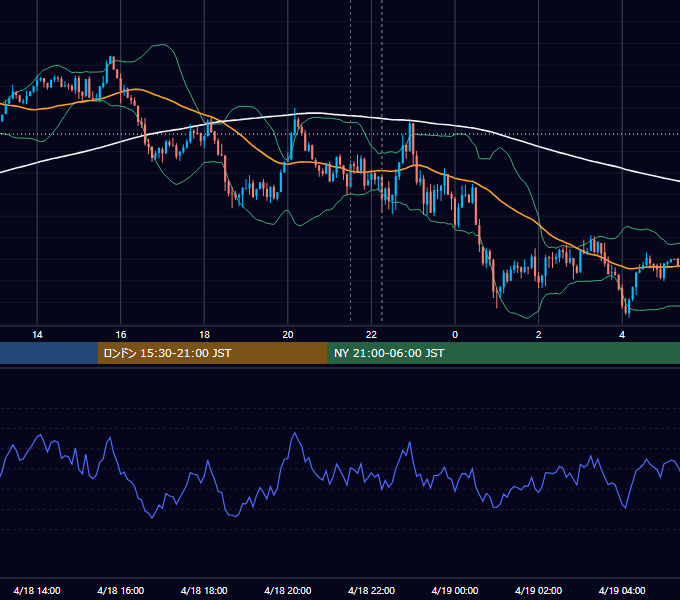
Task: Click the 22 hour label on price chart axis
Action: point(371,335)
